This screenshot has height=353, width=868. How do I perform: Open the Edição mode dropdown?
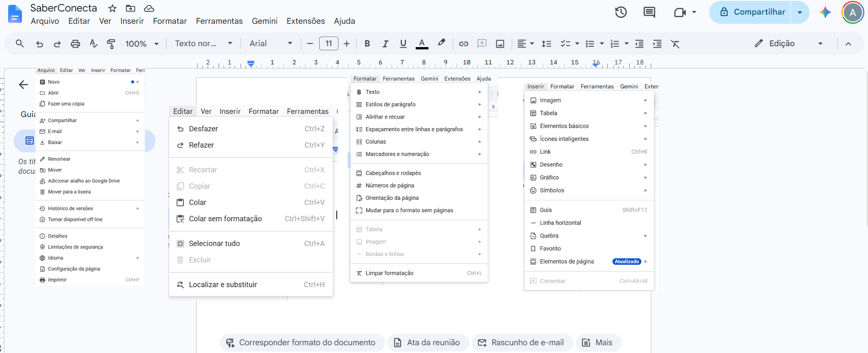[x=789, y=43]
